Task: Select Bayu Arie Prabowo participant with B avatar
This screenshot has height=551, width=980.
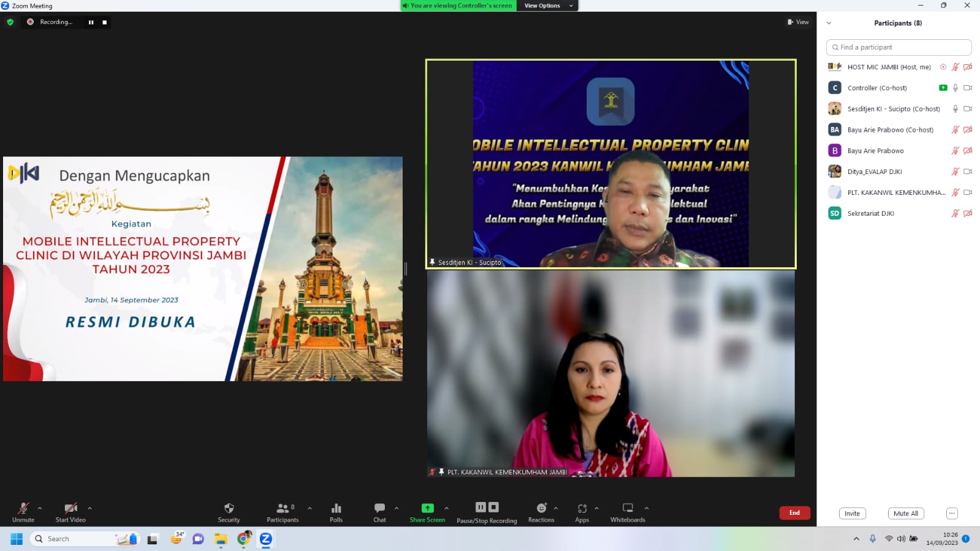Action: coord(898,151)
